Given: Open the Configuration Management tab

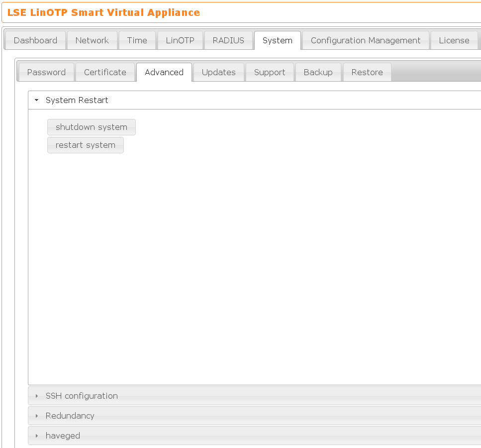Looking at the screenshot, I should [366, 40].
